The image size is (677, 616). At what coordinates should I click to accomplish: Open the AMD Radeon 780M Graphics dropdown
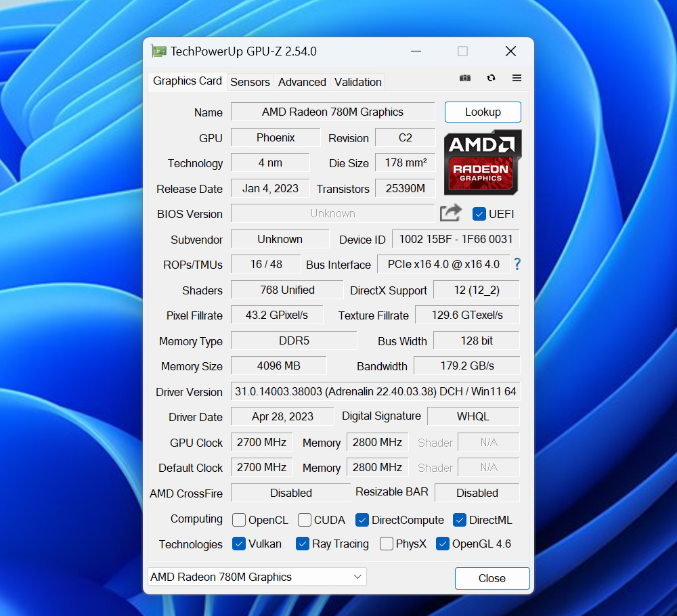[257, 577]
